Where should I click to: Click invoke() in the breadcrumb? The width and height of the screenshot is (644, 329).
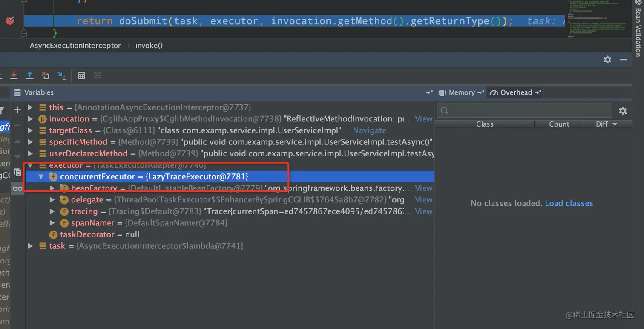tap(149, 45)
